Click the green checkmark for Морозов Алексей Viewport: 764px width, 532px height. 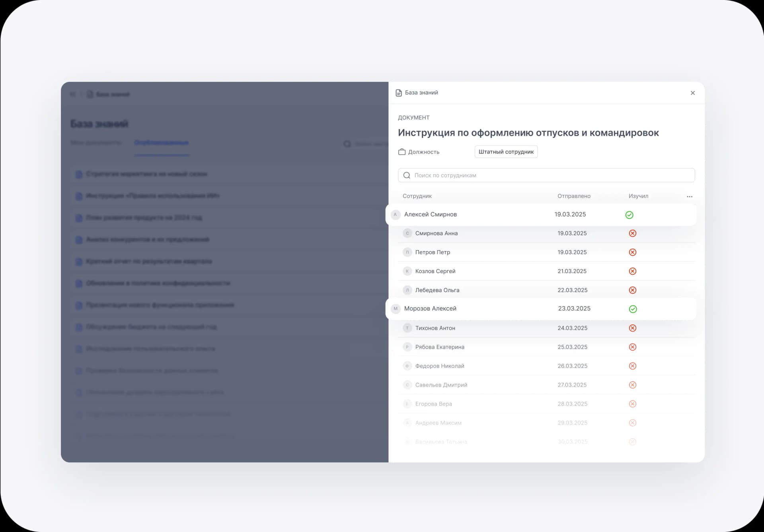(x=633, y=309)
